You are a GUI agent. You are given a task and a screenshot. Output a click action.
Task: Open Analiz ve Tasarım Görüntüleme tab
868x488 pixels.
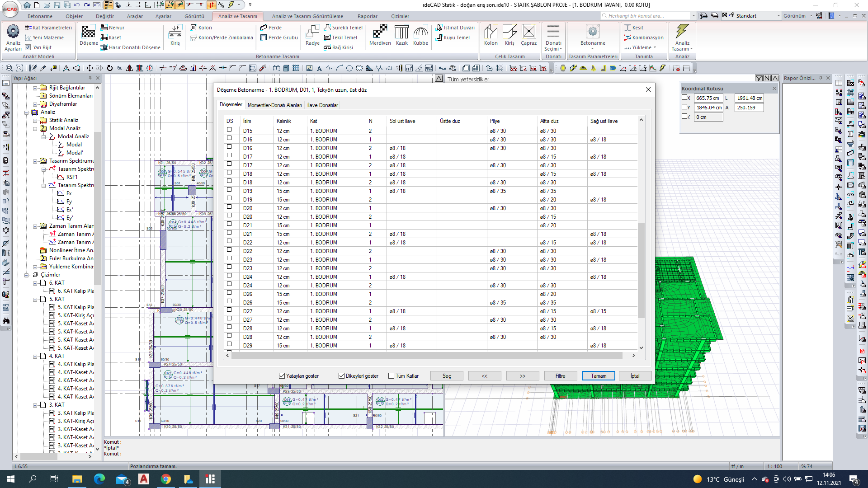[x=307, y=16]
